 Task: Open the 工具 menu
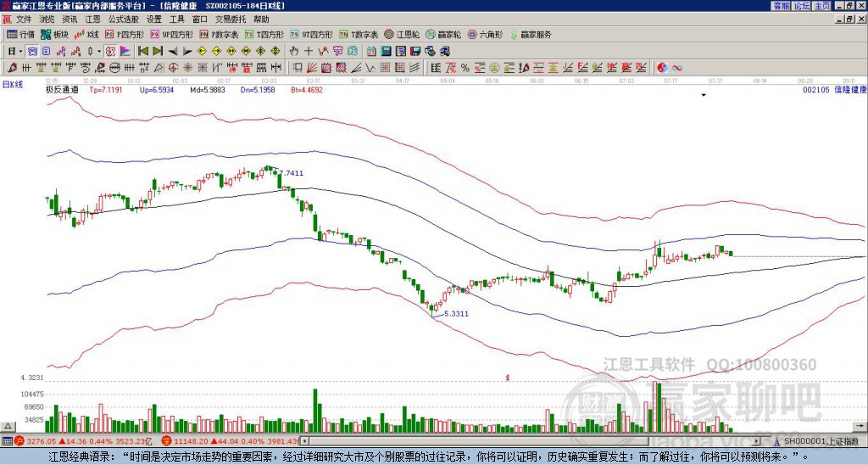click(x=177, y=19)
